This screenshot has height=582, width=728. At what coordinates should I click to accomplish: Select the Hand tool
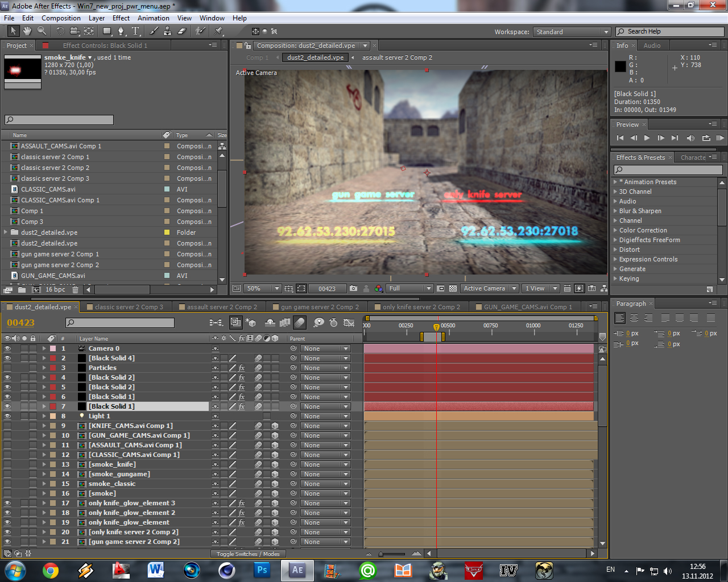pyautogui.click(x=27, y=31)
